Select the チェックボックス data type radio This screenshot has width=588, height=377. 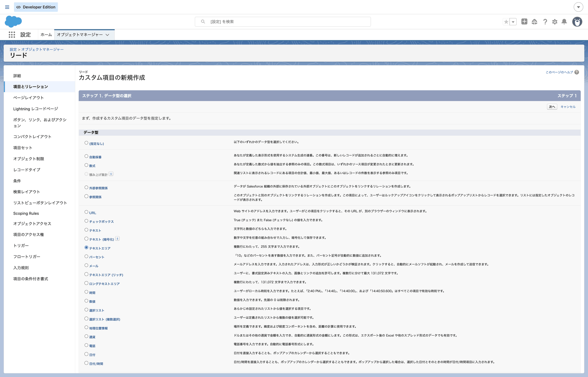pos(86,221)
